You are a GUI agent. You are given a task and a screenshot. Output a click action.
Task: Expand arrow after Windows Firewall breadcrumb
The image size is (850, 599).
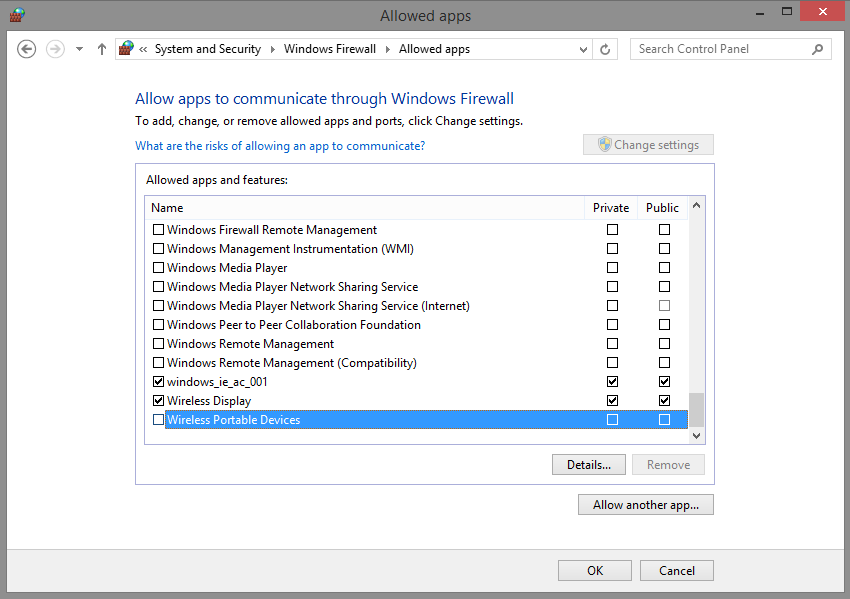tap(388, 49)
